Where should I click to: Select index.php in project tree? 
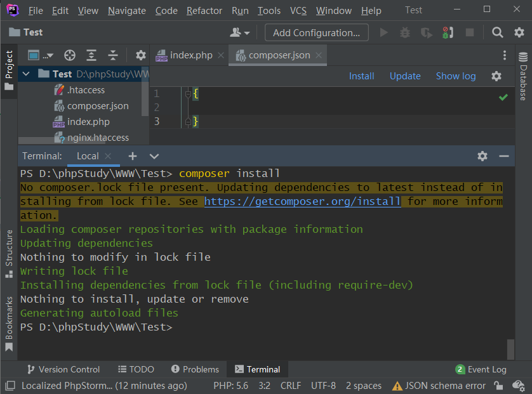click(x=81, y=122)
